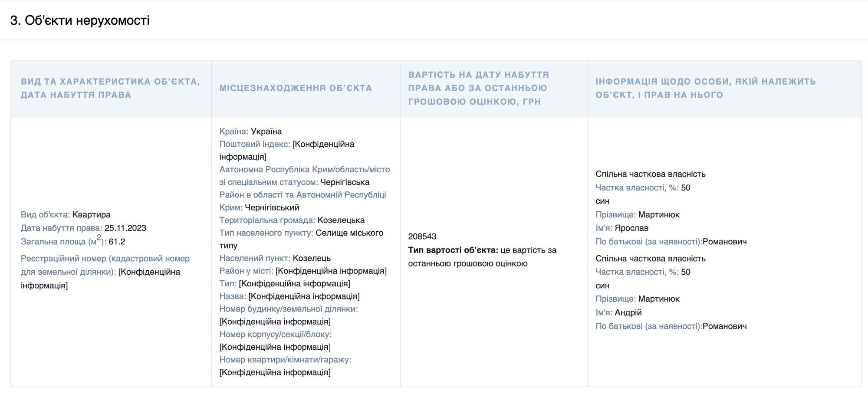Click the bold "Тип вартості об'єкта:" label
The width and height of the screenshot is (868, 394).
pyautogui.click(x=453, y=250)
